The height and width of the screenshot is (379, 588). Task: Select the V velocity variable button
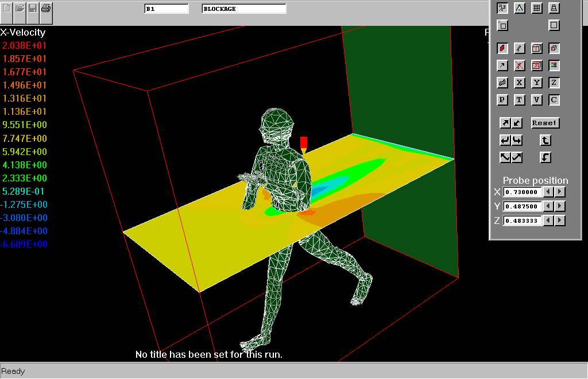(537, 100)
